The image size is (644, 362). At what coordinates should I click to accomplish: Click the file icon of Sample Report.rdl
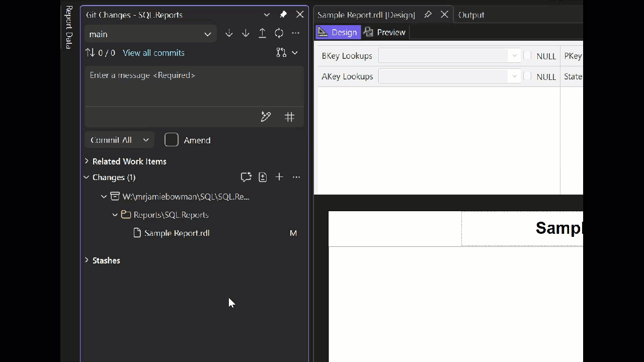tap(137, 233)
